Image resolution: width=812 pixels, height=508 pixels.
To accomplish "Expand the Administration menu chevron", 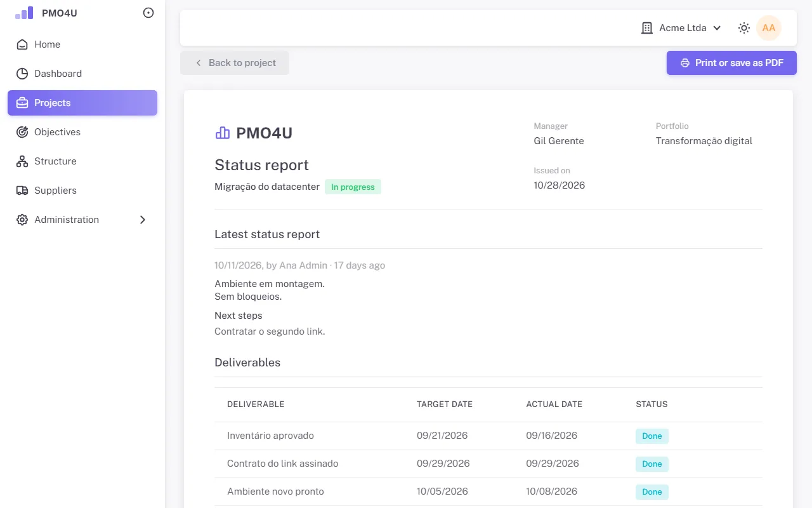I will tap(143, 220).
